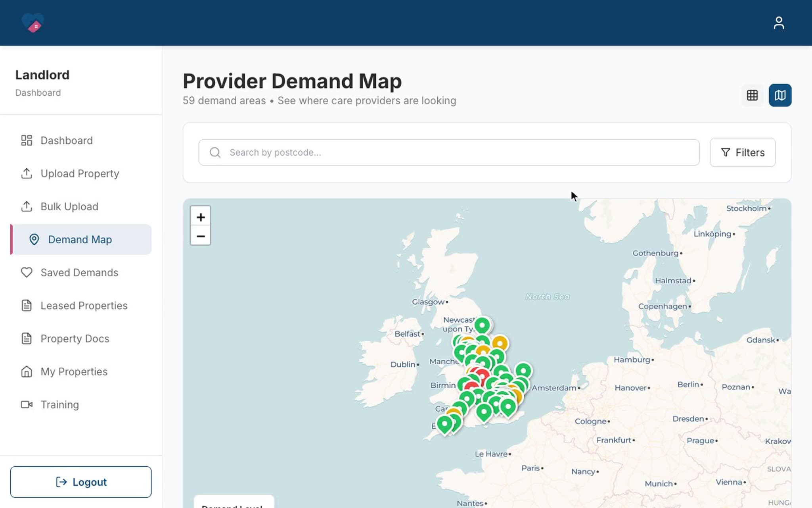This screenshot has height=508, width=812.
Task: Select the southwesternmost green pin in Cornwall
Action: (x=444, y=424)
